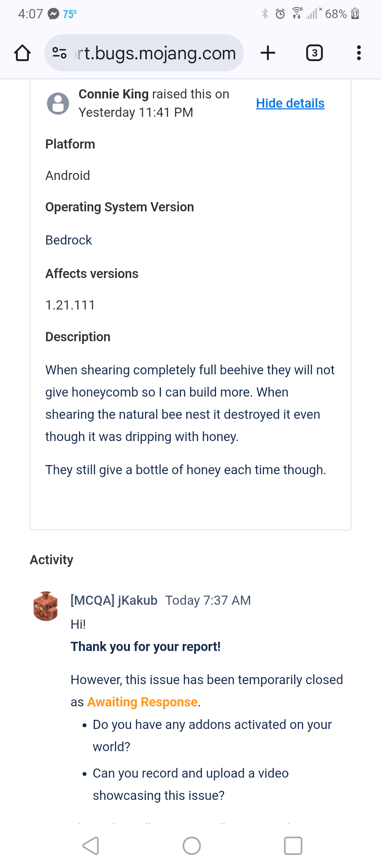Tap the Messenger notification icon
Screen dimensions: 381x868
53,14
